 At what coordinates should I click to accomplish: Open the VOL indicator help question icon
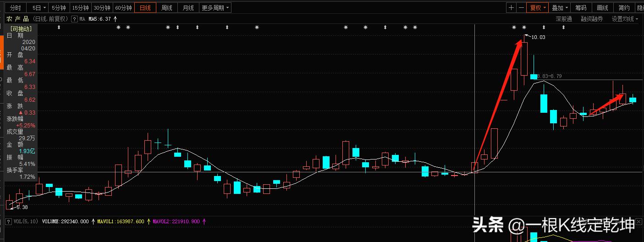(8, 221)
